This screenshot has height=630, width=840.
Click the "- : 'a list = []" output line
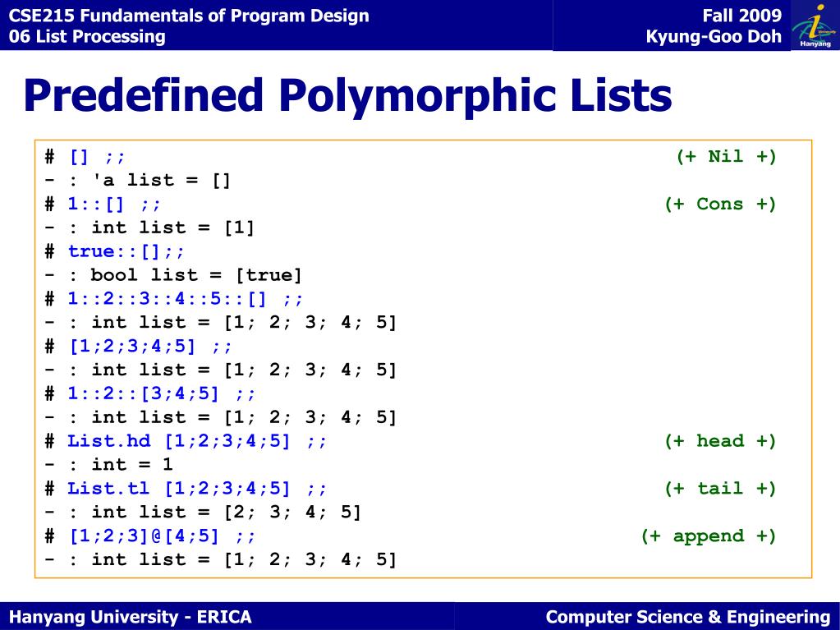138,181
